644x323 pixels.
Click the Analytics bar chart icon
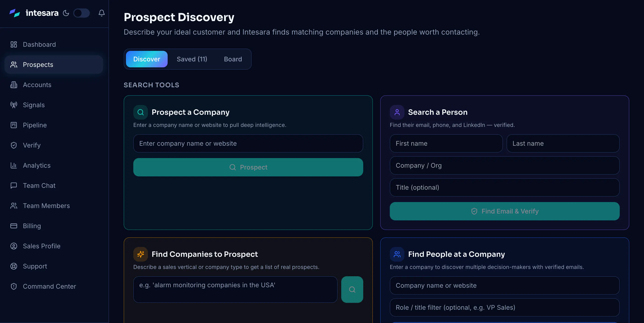coord(14,165)
